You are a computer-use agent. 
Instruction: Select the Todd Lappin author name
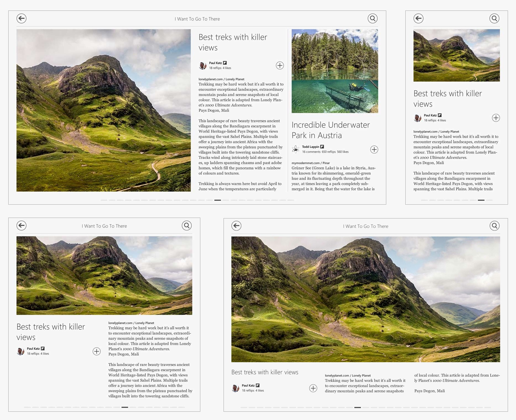point(310,147)
